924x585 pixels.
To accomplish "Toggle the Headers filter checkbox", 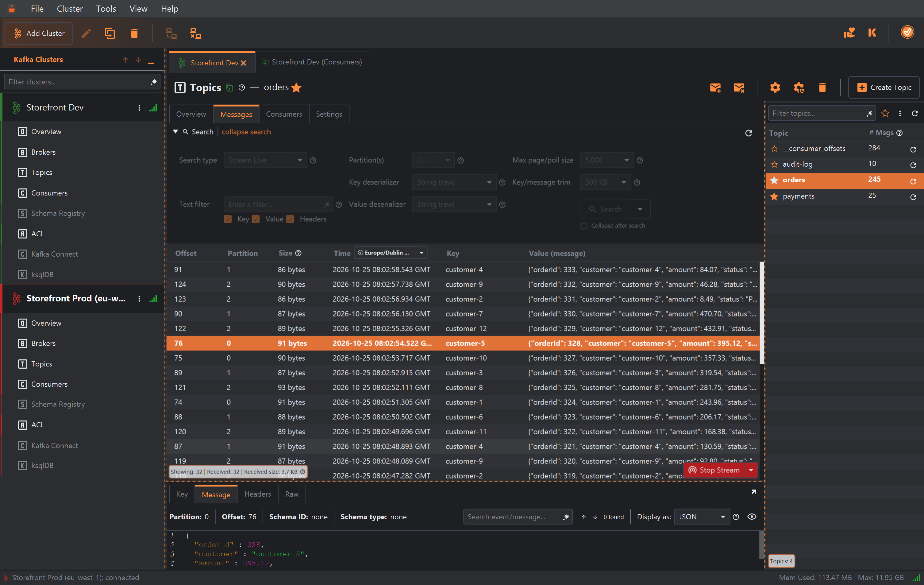I will pos(290,219).
